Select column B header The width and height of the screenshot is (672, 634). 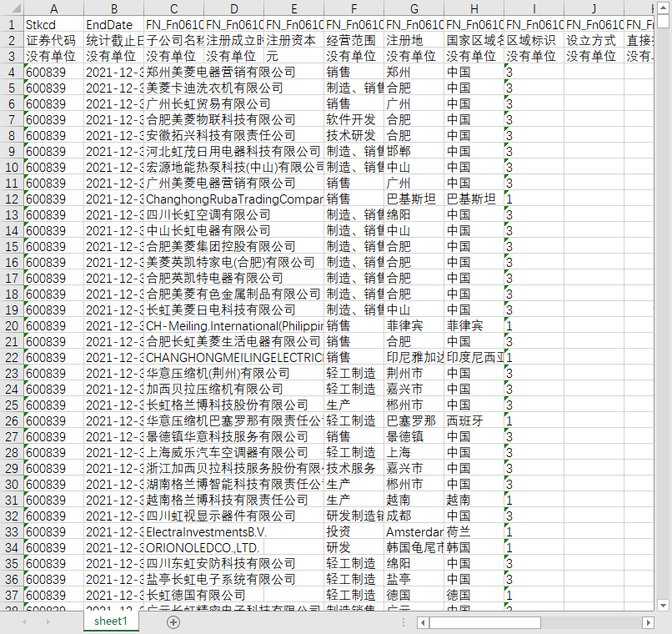click(x=114, y=8)
